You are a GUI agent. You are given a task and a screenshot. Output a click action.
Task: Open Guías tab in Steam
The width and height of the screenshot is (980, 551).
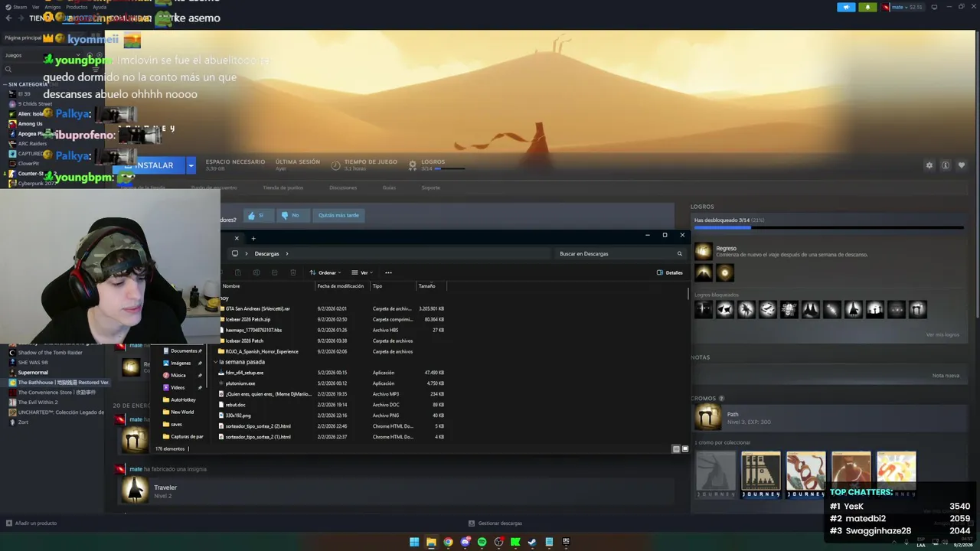389,187
